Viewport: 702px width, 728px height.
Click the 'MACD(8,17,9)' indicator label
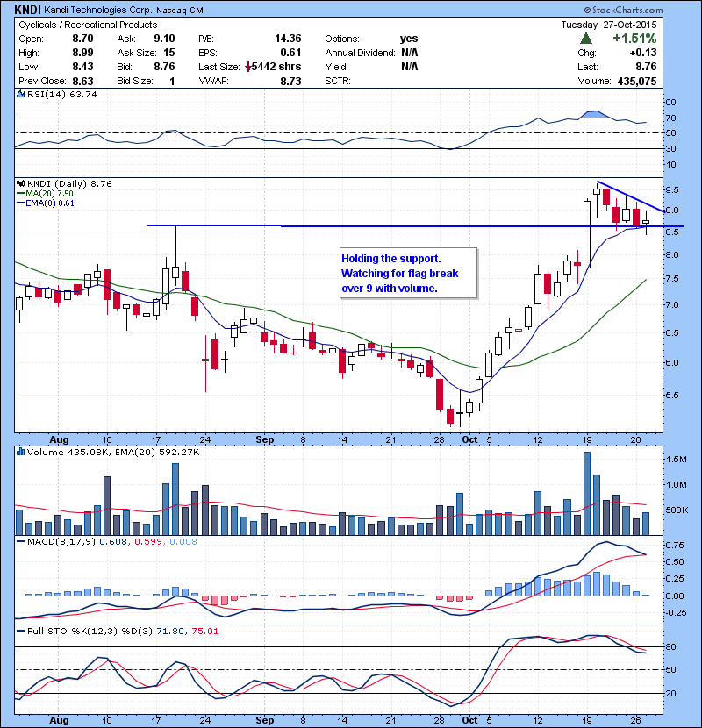pyautogui.click(x=61, y=541)
